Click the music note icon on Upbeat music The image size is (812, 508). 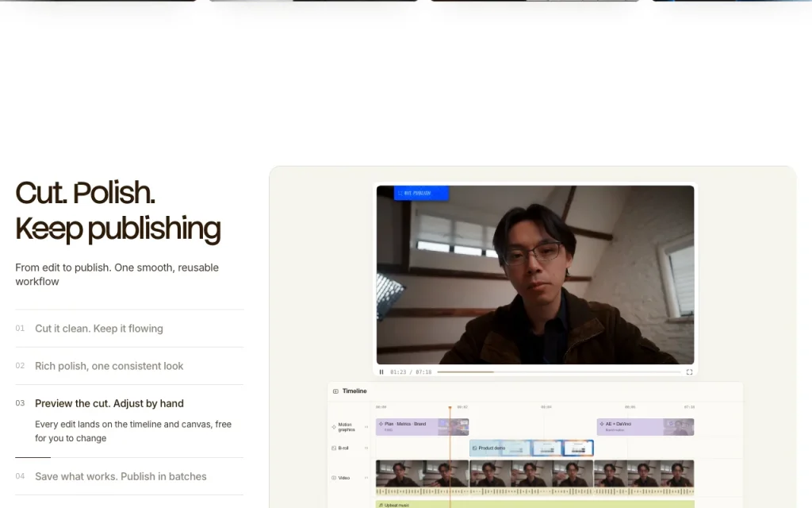click(x=381, y=505)
